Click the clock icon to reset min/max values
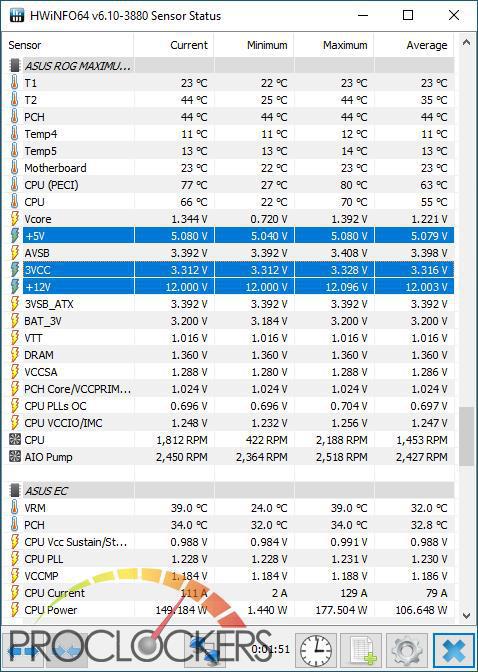The height and width of the screenshot is (672, 478). (x=316, y=651)
